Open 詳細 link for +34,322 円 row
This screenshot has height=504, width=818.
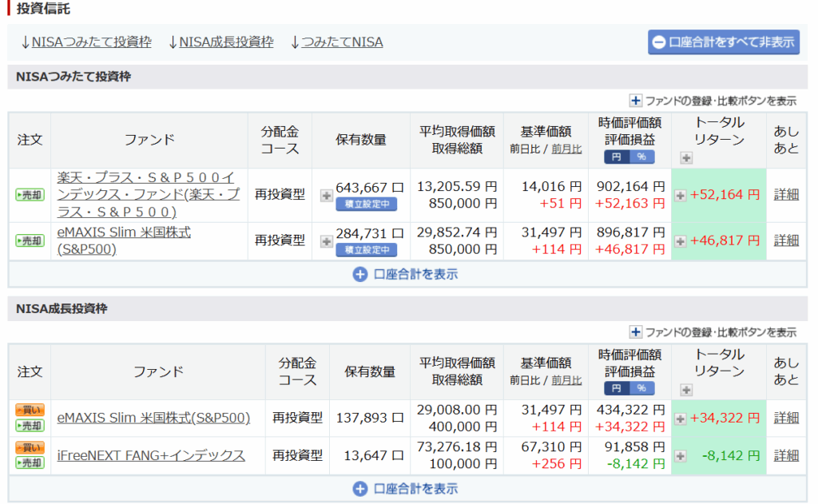coord(786,418)
